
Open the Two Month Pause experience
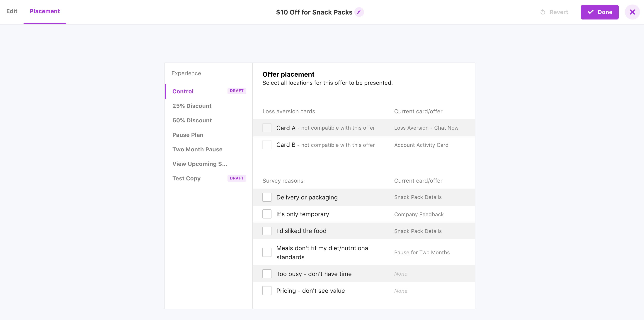[x=197, y=149]
